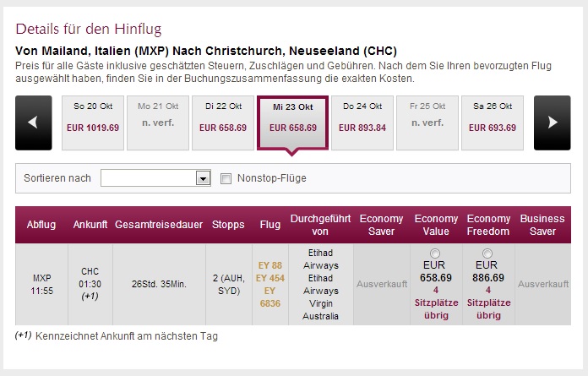
Task: Click the Abflug column header
Action: click(41, 225)
